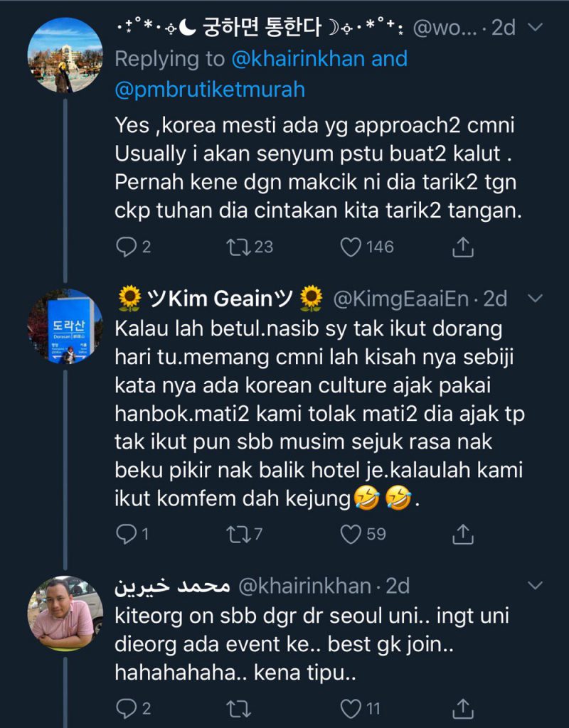Share @khairinkhan's kena tipu tweet

tap(463, 708)
